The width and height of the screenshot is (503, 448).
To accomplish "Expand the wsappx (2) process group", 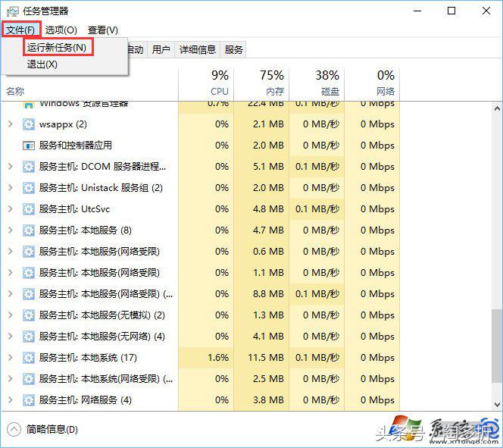I will pyautogui.click(x=11, y=124).
